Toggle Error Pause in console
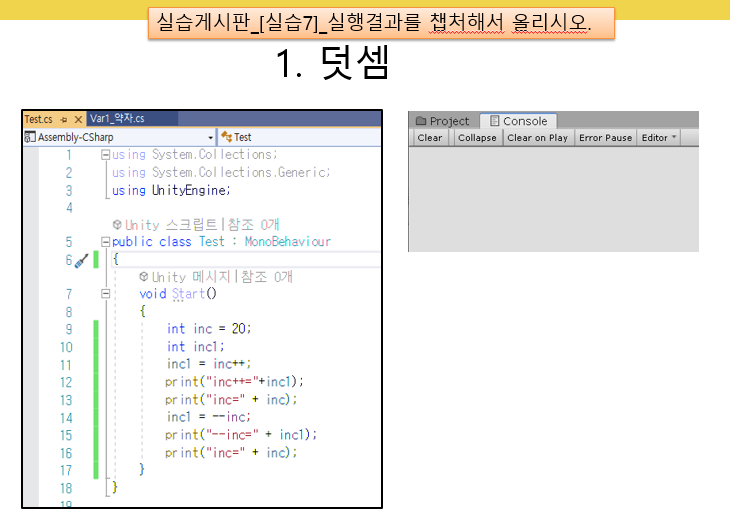The width and height of the screenshot is (730, 523). (605, 138)
